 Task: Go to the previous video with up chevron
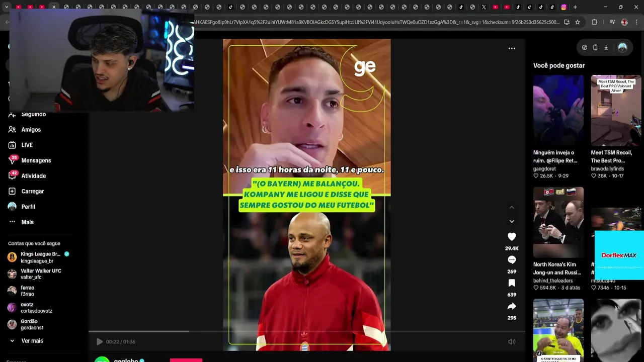(x=512, y=207)
